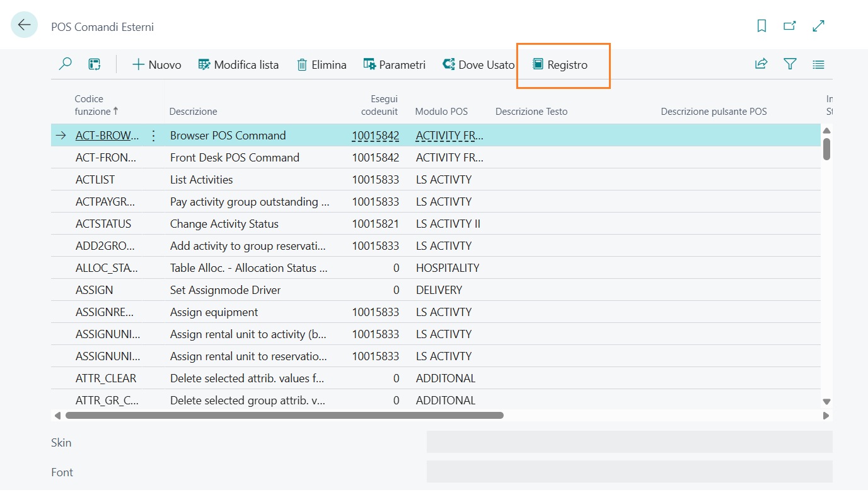Create a new record with Nuovo
This screenshot has height=492, width=868.
[x=157, y=64]
